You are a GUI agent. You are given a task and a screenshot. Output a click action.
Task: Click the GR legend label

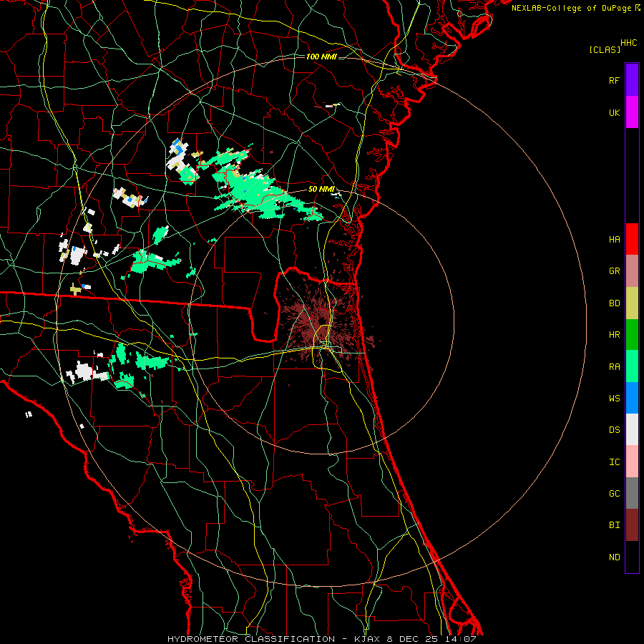point(614,271)
